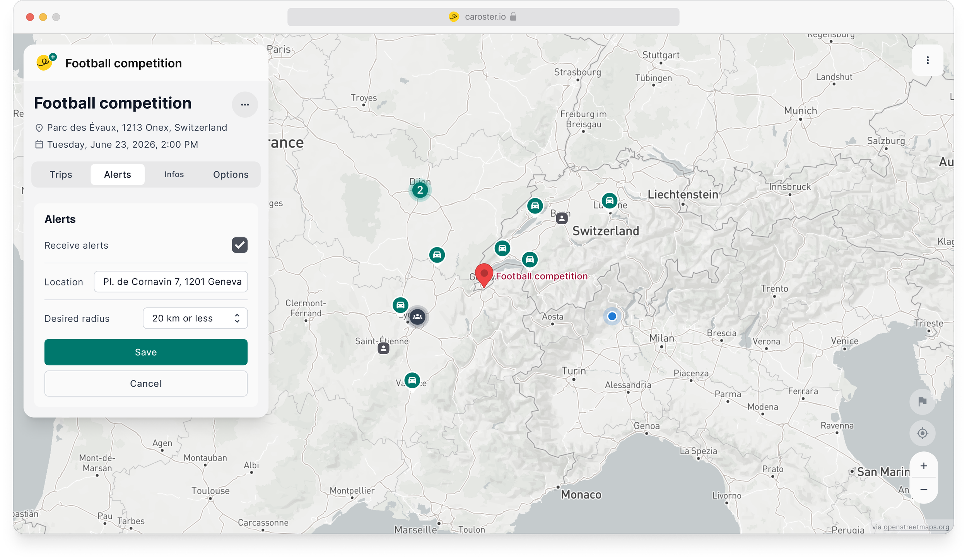Click the flag icon button on map

coord(923,401)
